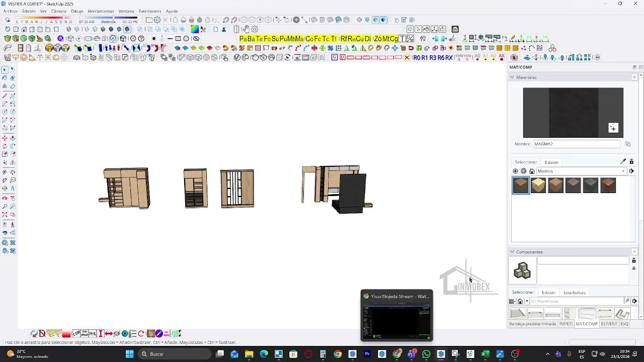The image size is (644, 362).
Task: Click the RX rotation toolbar button
Action: click(x=449, y=58)
